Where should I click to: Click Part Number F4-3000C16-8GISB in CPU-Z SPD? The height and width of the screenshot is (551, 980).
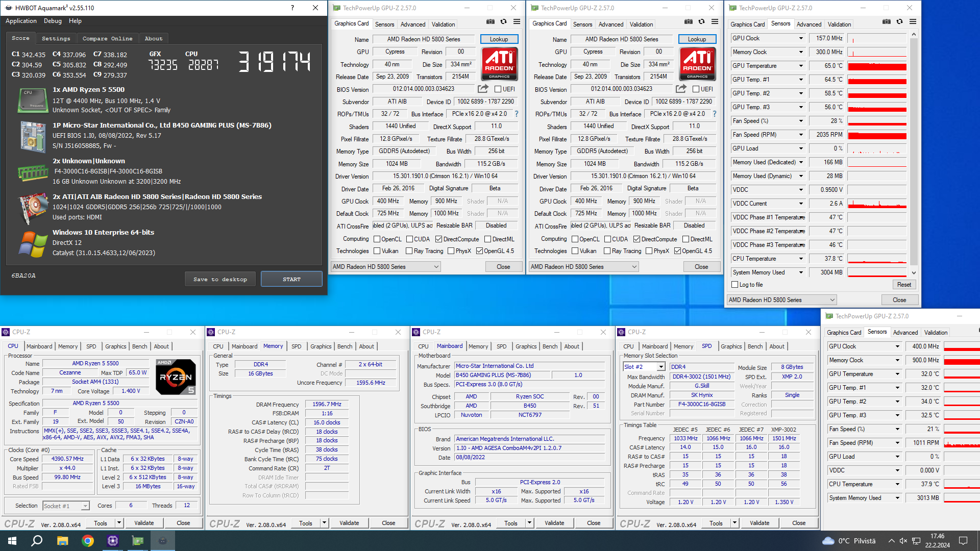coord(702,404)
